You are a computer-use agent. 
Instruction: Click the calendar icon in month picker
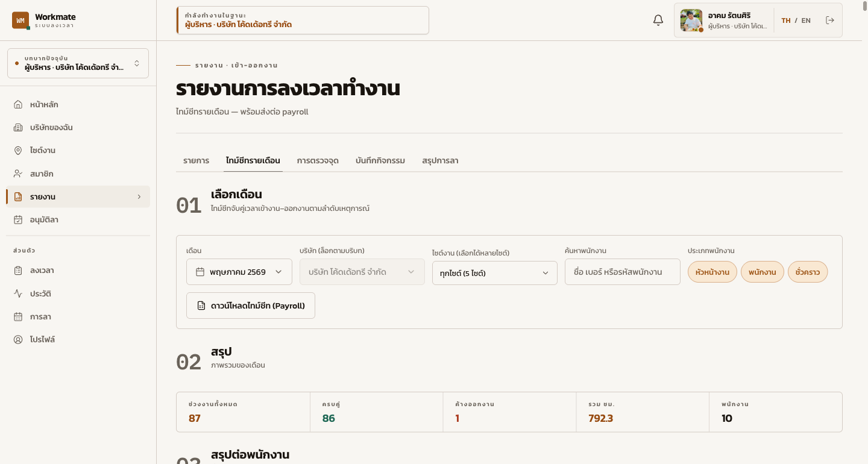200,272
